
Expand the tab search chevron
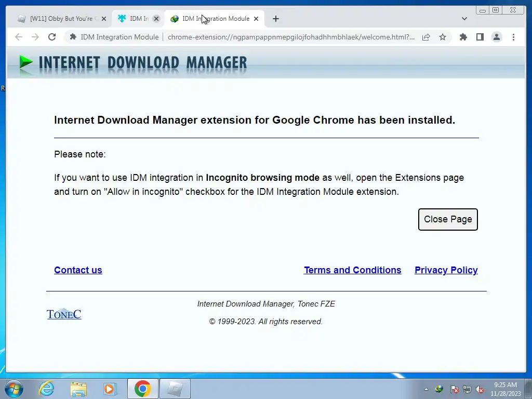[464, 19]
